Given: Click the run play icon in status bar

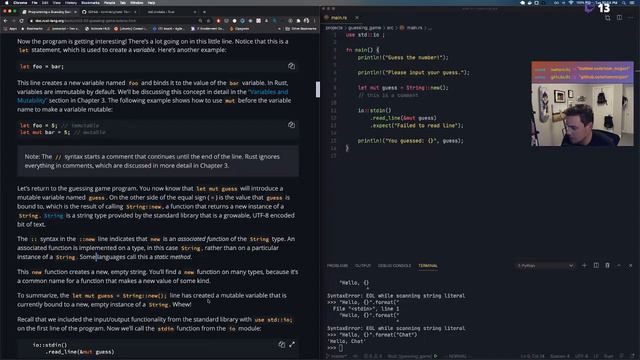Looking at the screenshot, I should click(436, 356).
